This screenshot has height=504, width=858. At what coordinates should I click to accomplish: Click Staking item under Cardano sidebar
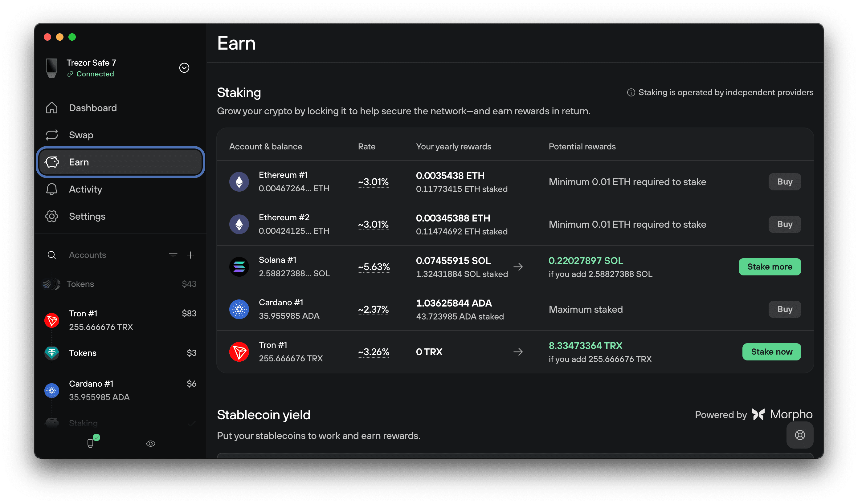(x=121, y=423)
